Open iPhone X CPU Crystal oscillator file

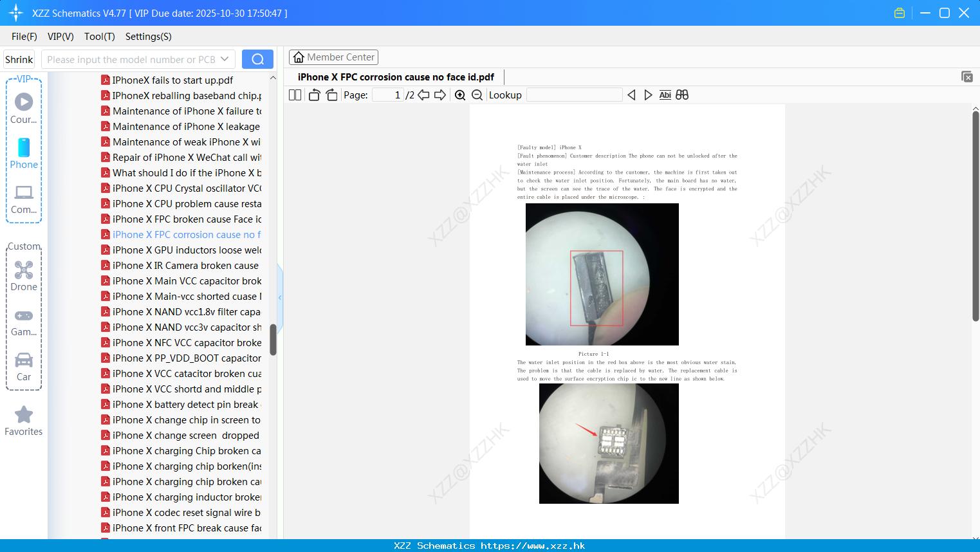(x=187, y=189)
